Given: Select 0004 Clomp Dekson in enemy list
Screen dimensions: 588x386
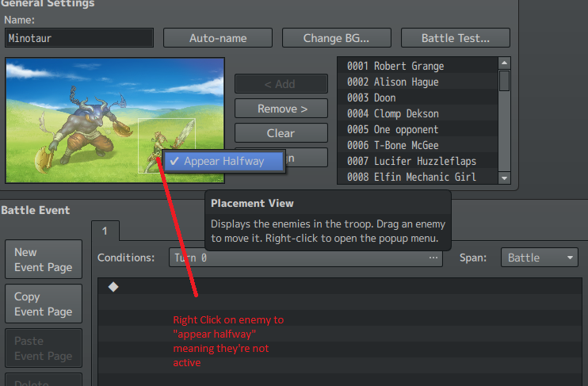Looking at the screenshot, I should 418,113.
